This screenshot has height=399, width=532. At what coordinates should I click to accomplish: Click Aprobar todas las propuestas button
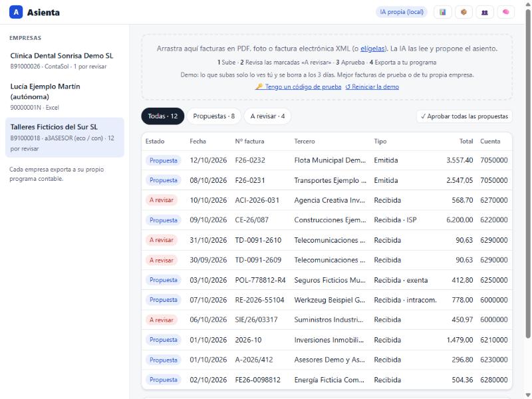point(464,116)
